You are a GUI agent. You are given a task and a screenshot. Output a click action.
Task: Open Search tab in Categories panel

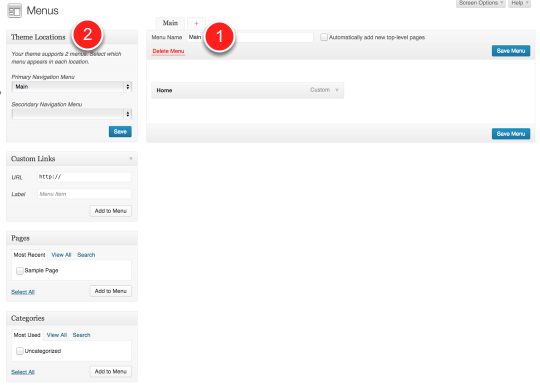click(81, 335)
